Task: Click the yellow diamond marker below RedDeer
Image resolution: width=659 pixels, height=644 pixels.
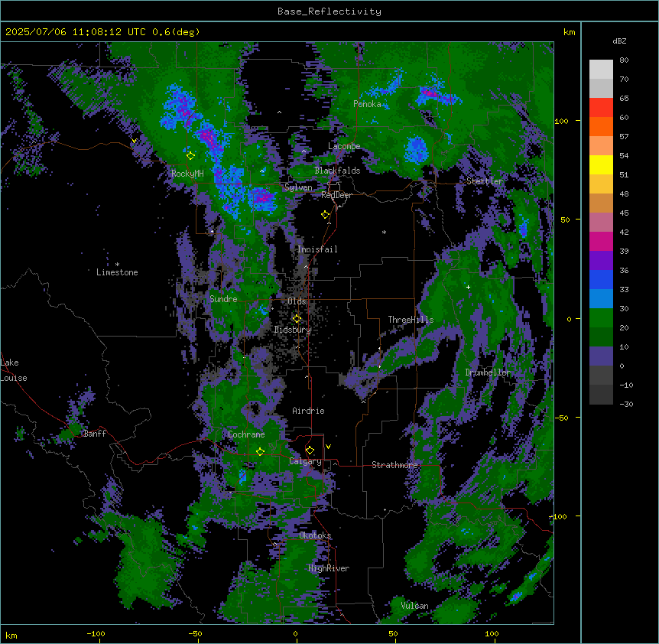Action: [325, 215]
